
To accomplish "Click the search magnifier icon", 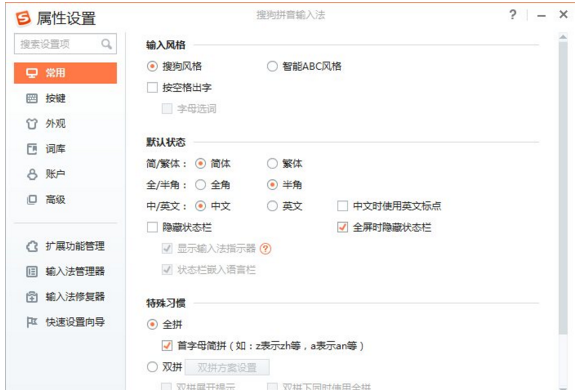I will click(107, 44).
